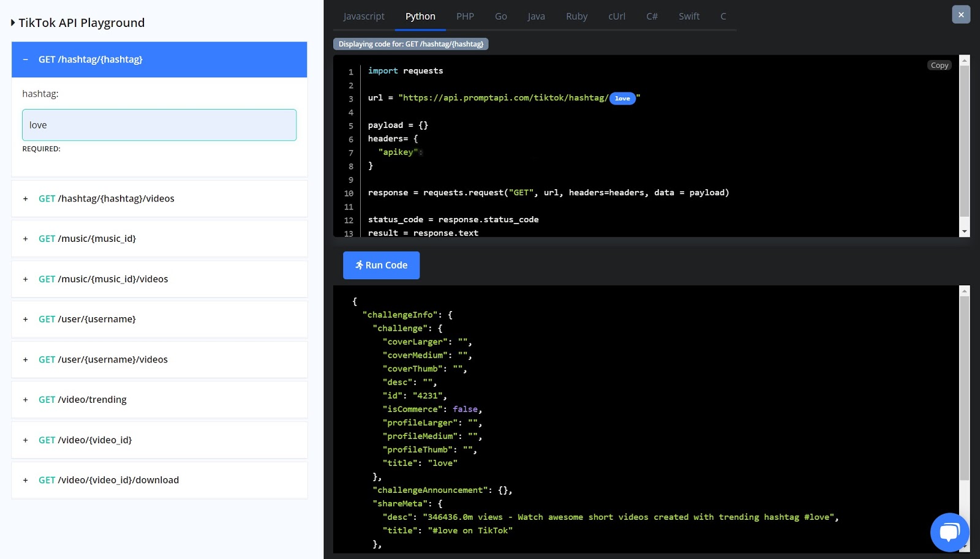This screenshot has width=980, height=559.
Task: Expand GET /hashtag/{hashtag}/videos endpoint
Action: (159, 198)
